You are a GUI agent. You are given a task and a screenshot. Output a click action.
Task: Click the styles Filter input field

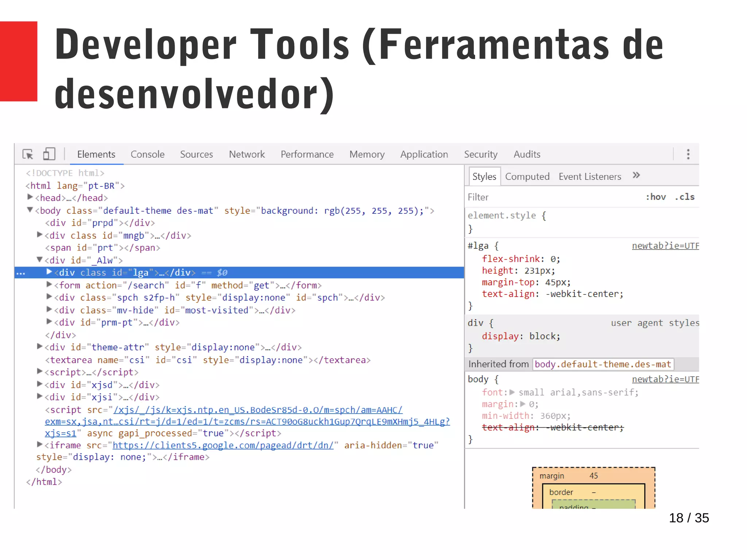553,197
